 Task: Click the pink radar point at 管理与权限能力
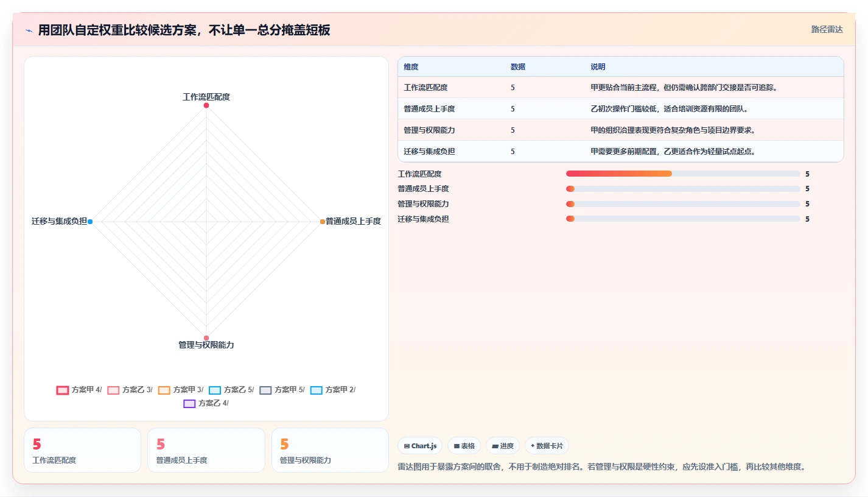pyautogui.click(x=206, y=338)
